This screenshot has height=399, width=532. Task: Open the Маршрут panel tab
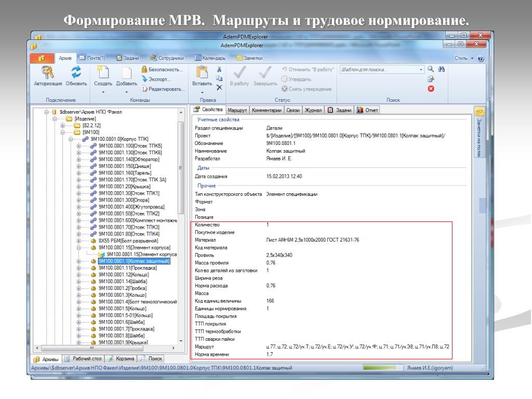(x=237, y=110)
